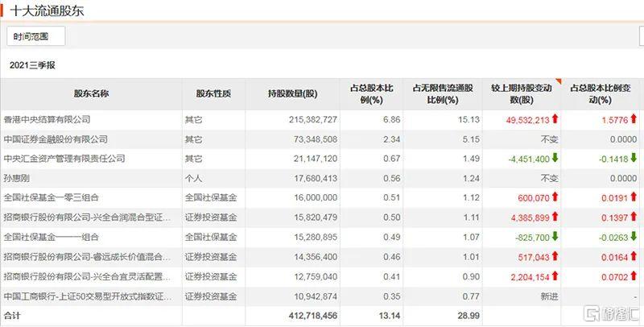This screenshot has width=644, height=327.
Task: Click holding value 15,820,479
Action: click(x=315, y=217)
